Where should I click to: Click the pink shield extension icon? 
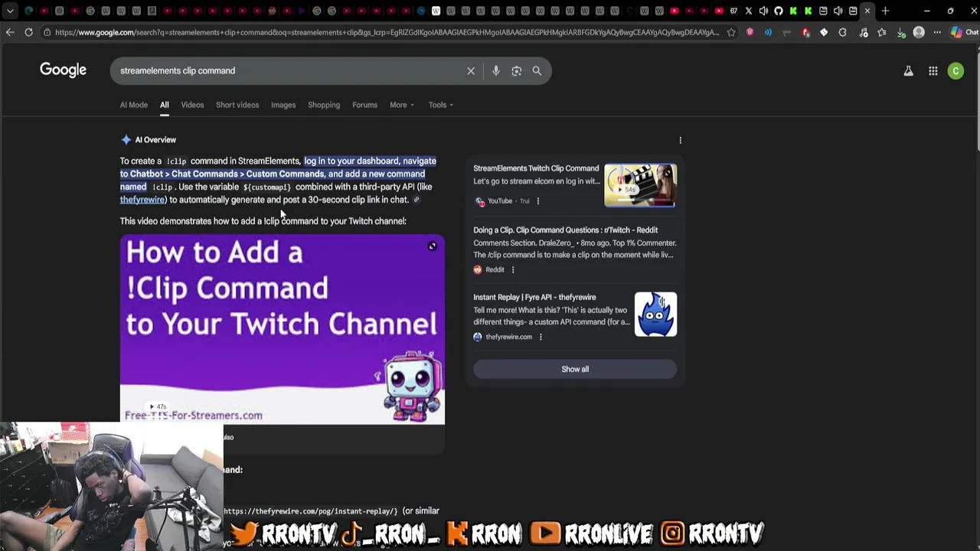point(750,32)
